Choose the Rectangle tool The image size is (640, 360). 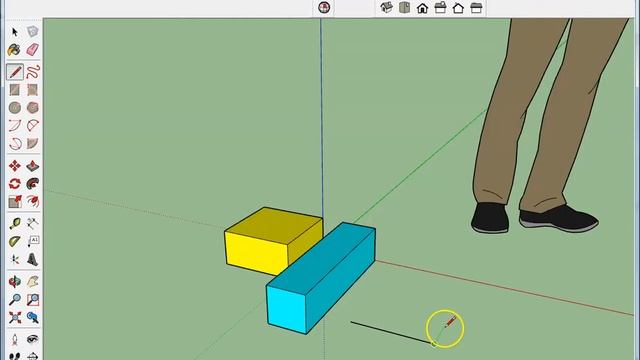pos(15,90)
